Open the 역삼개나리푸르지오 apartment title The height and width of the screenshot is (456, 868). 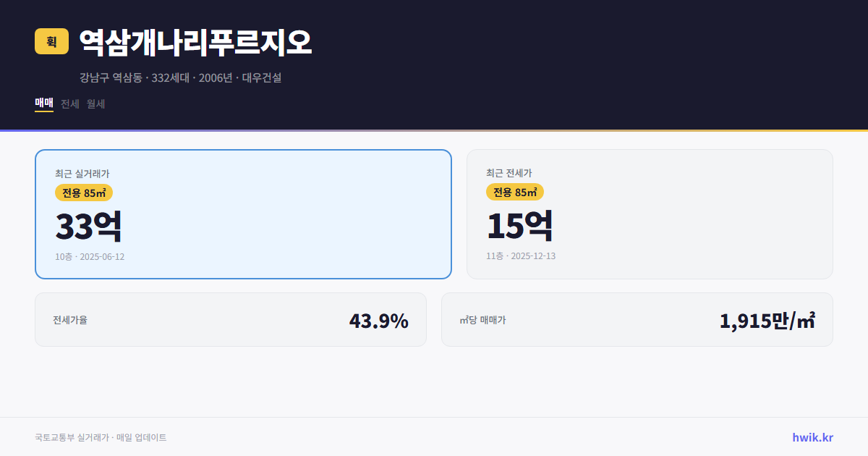coord(195,43)
